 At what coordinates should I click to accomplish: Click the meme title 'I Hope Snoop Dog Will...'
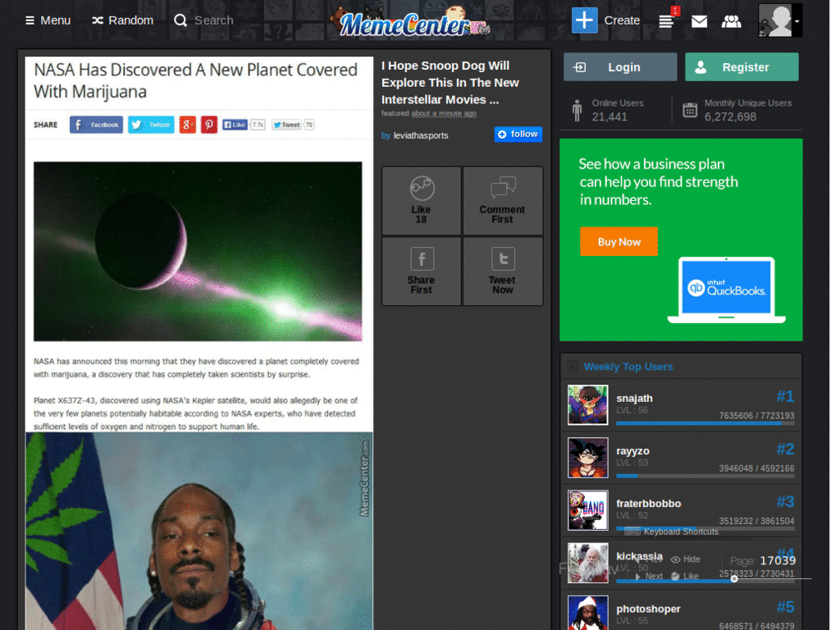pyautogui.click(x=450, y=83)
